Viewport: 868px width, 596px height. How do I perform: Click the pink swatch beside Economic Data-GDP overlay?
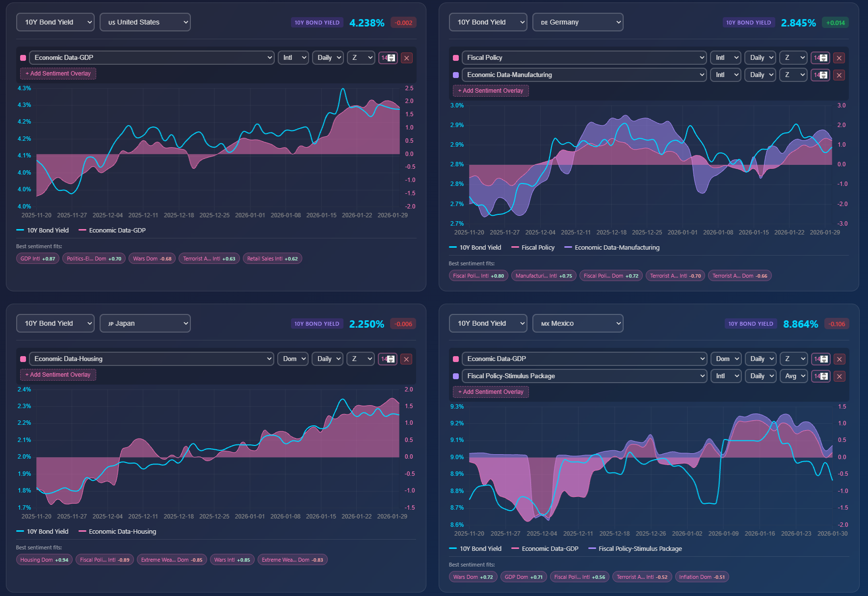[23, 57]
